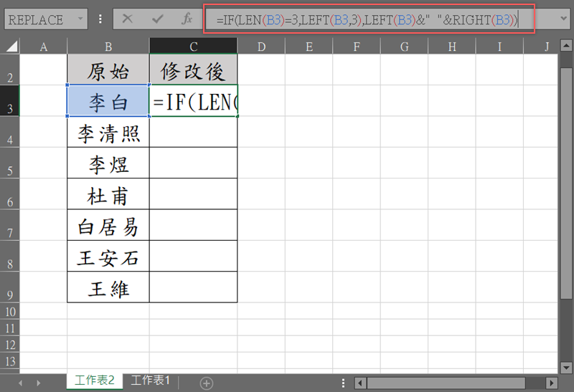Click the sheet tab scroll right arrow
This screenshot has height=392, width=574.
(x=39, y=383)
